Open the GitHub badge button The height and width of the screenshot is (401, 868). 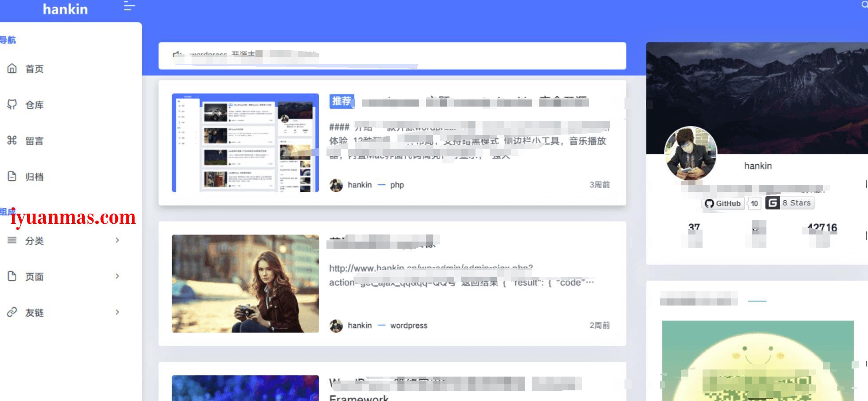pos(723,203)
